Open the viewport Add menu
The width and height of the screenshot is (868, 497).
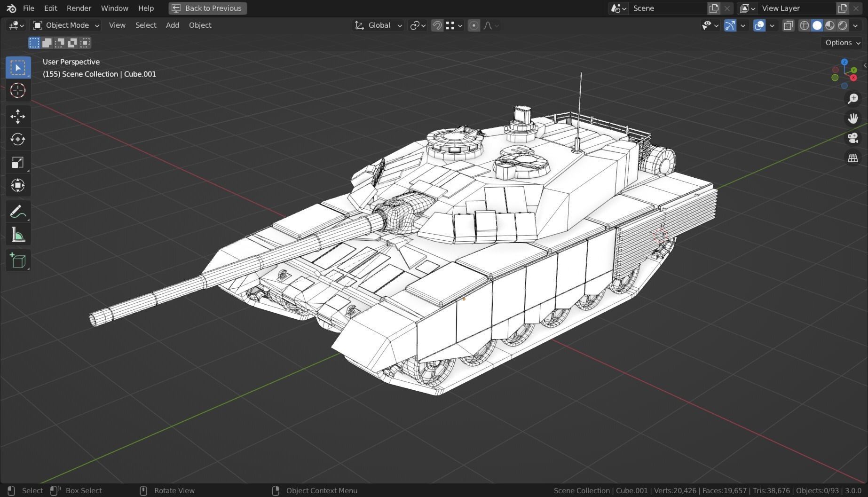(173, 25)
